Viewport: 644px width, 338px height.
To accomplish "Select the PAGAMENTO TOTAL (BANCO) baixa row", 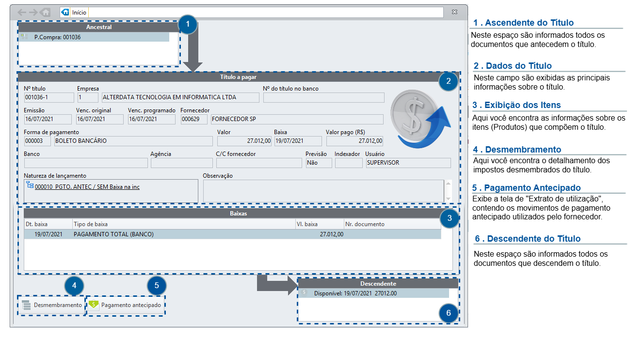I will pyautogui.click(x=233, y=234).
